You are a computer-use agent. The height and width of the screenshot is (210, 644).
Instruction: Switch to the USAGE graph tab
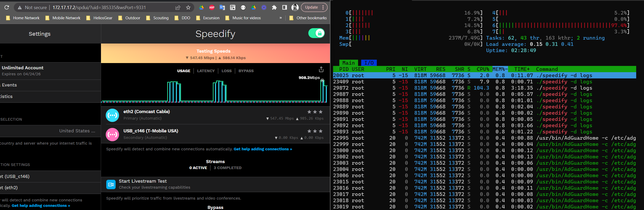184,71
